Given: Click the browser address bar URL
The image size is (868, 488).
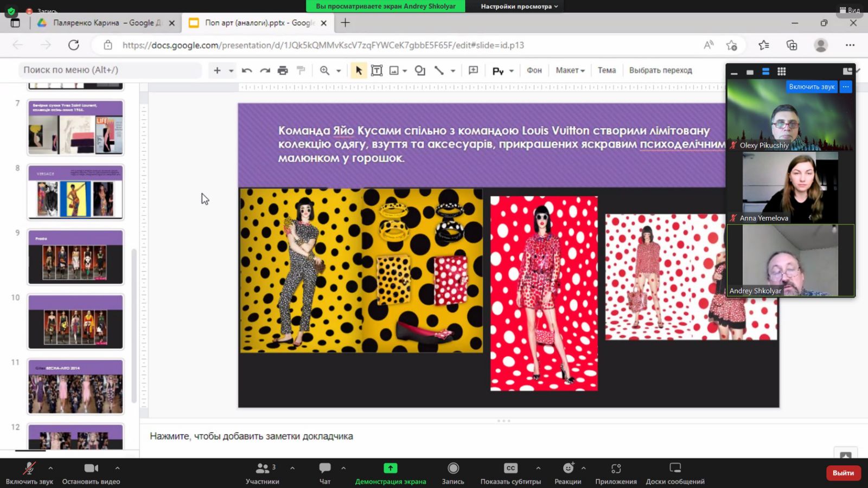Looking at the screenshot, I should (x=323, y=45).
